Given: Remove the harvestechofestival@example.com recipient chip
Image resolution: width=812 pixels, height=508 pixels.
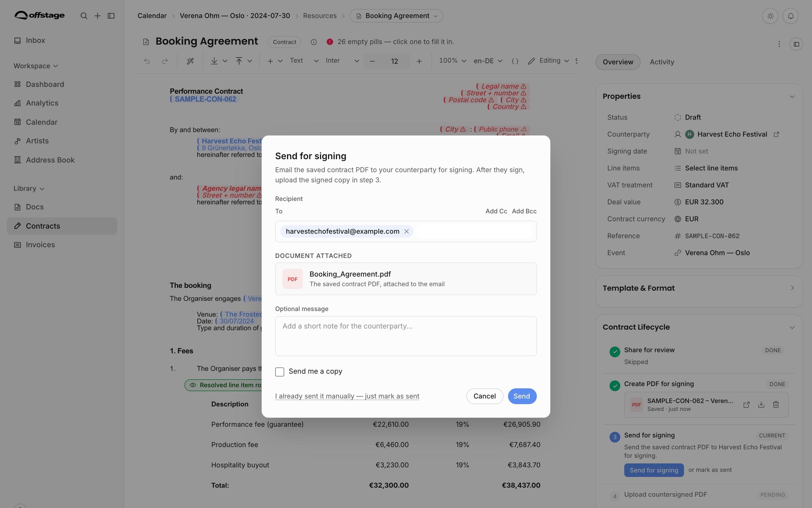Looking at the screenshot, I should (406, 231).
